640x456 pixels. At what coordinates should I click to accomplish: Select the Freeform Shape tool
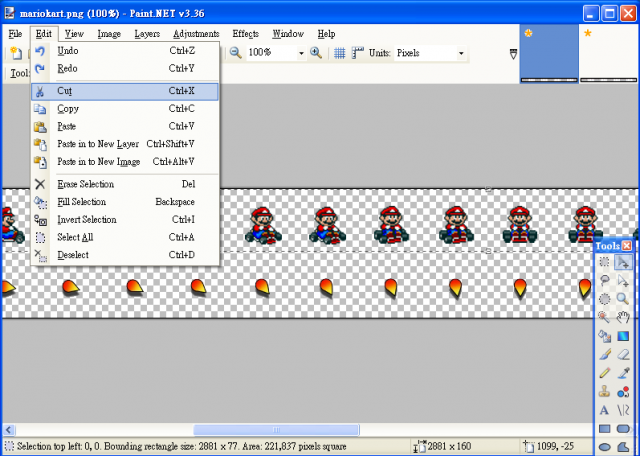coord(623,447)
